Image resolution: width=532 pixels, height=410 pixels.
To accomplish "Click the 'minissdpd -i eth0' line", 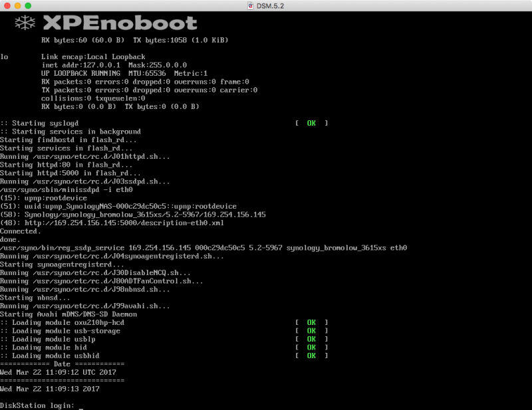I will (66, 189).
